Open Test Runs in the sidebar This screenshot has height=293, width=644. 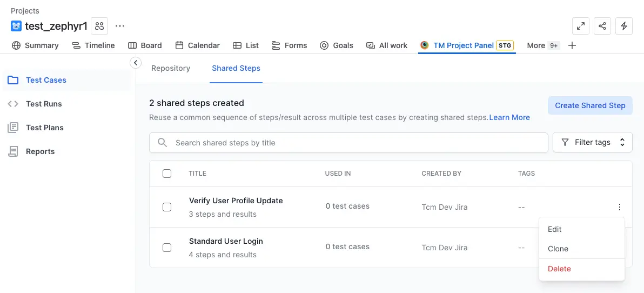pyautogui.click(x=44, y=104)
